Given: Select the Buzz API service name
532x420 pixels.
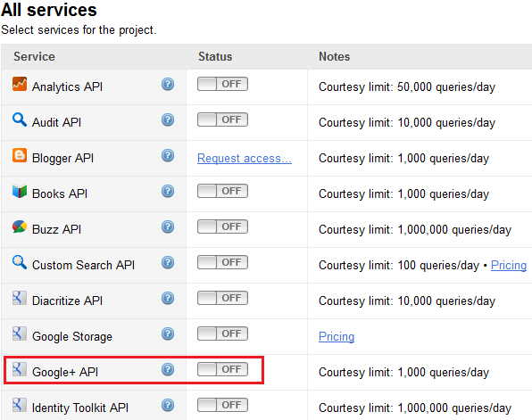Looking at the screenshot, I should [x=56, y=230].
